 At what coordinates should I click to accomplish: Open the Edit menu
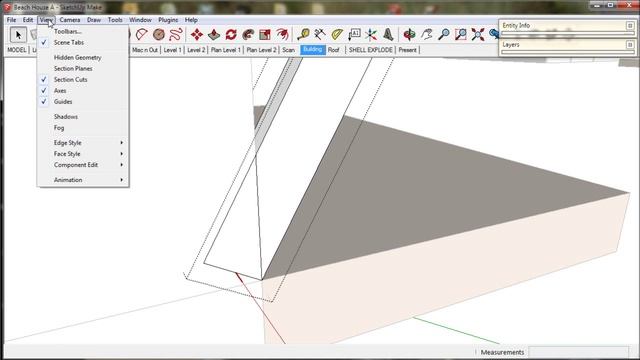pyautogui.click(x=28, y=20)
